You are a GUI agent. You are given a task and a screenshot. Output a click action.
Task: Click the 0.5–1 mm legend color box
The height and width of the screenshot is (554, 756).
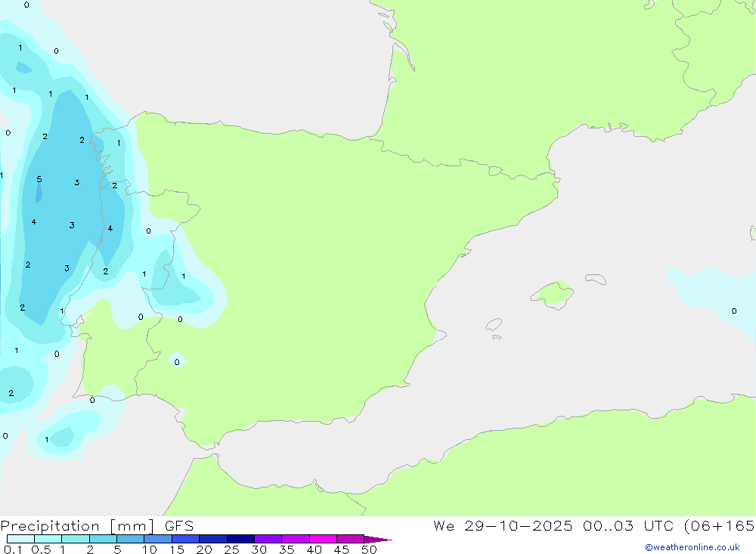(48, 539)
